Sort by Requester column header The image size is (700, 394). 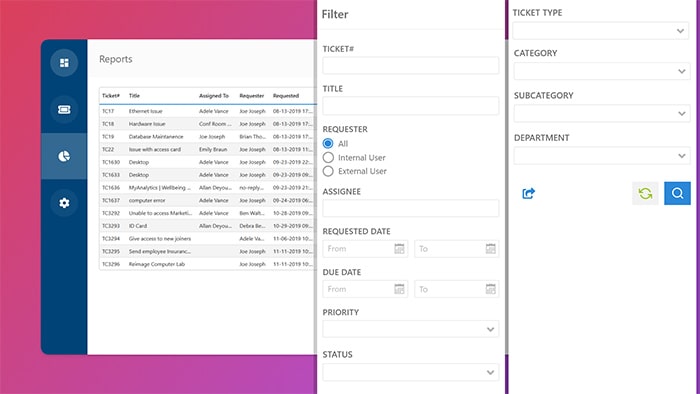[252, 96]
